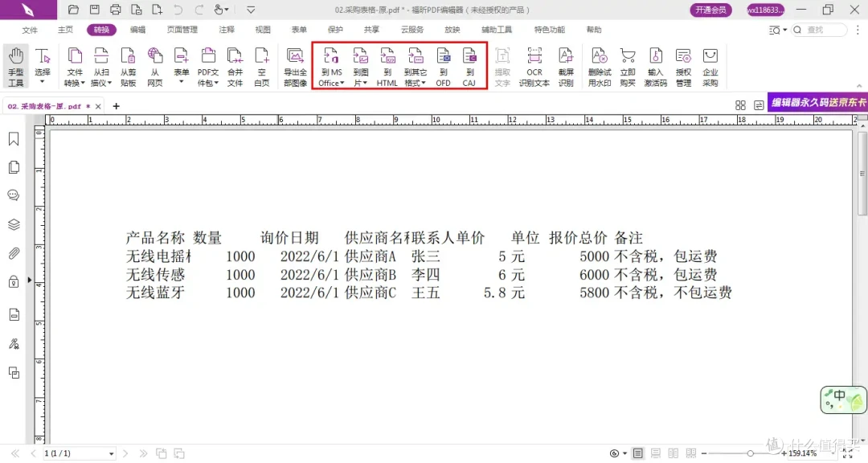Image resolution: width=868 pixels, height=463 pixels.
Task: Click zoom out minus button
Action: coord(704,453)
